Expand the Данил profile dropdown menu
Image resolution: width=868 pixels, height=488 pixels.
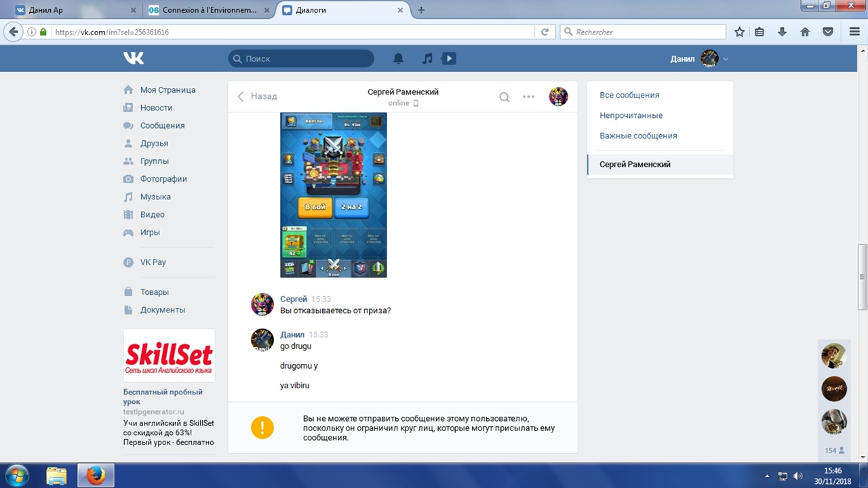(x=726, y=59)
